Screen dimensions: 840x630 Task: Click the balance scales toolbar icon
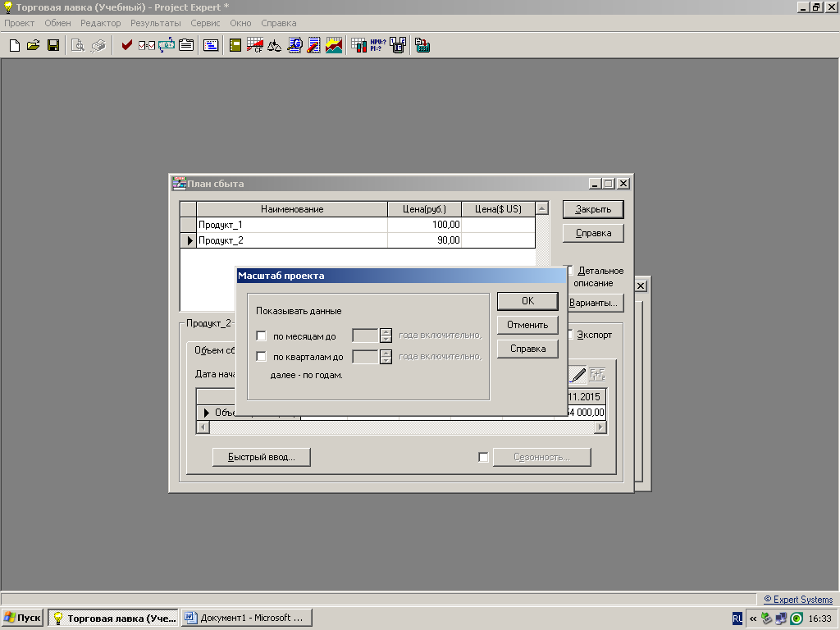pos(274,46)
